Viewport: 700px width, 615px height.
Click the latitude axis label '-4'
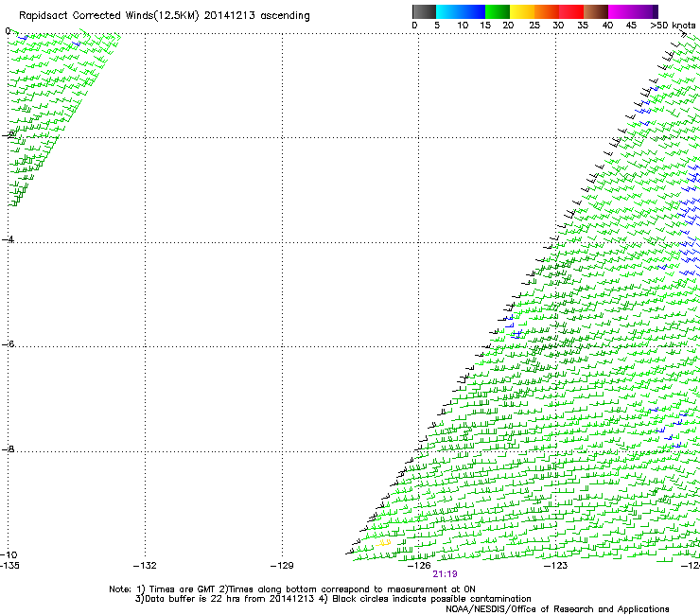point(8,239)
